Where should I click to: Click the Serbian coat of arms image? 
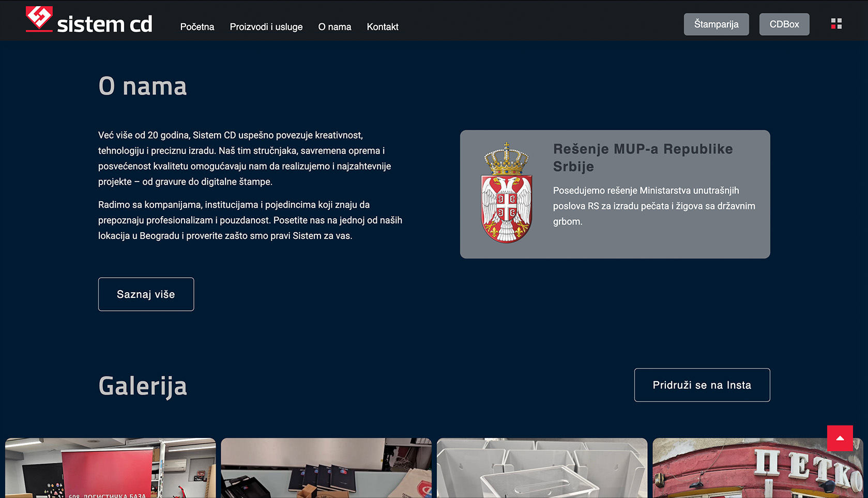[x=506, y=193]
